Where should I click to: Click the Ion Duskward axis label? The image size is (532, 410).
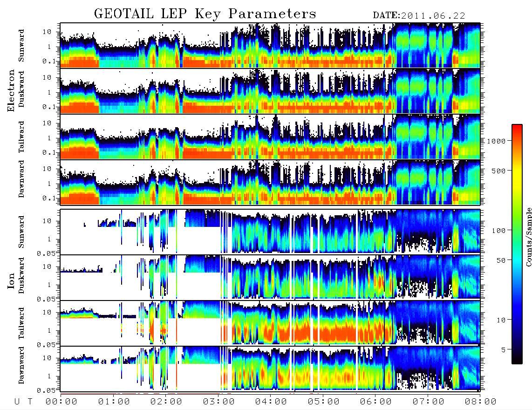tap(21, 275)
